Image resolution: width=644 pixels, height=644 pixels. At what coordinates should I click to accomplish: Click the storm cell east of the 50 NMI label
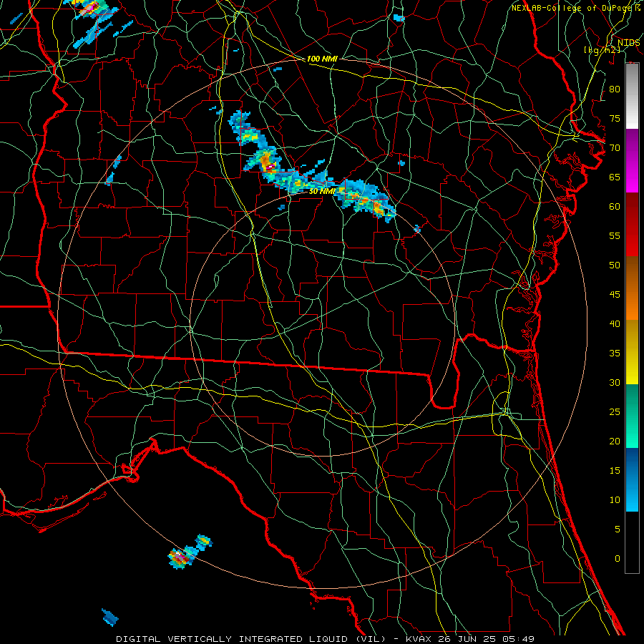tap(366, 200)
